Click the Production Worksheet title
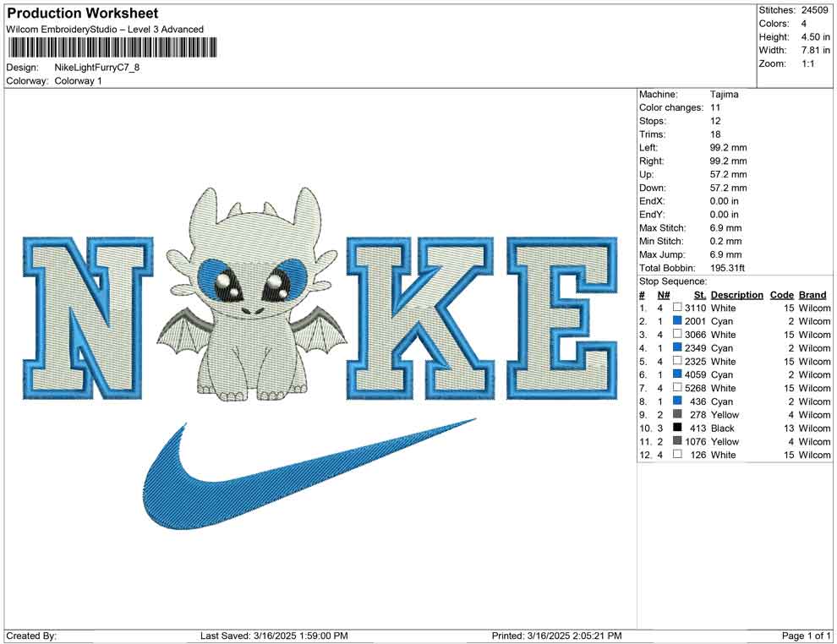The height and width of the screenshot is (644, 837). coord(83,14)
